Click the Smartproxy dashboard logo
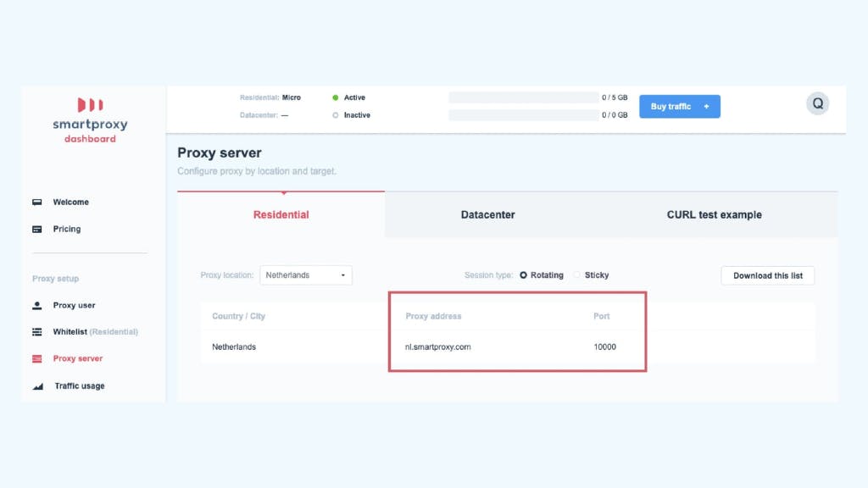This screenshot has height=488, width=868. click(x=90, y=120)
